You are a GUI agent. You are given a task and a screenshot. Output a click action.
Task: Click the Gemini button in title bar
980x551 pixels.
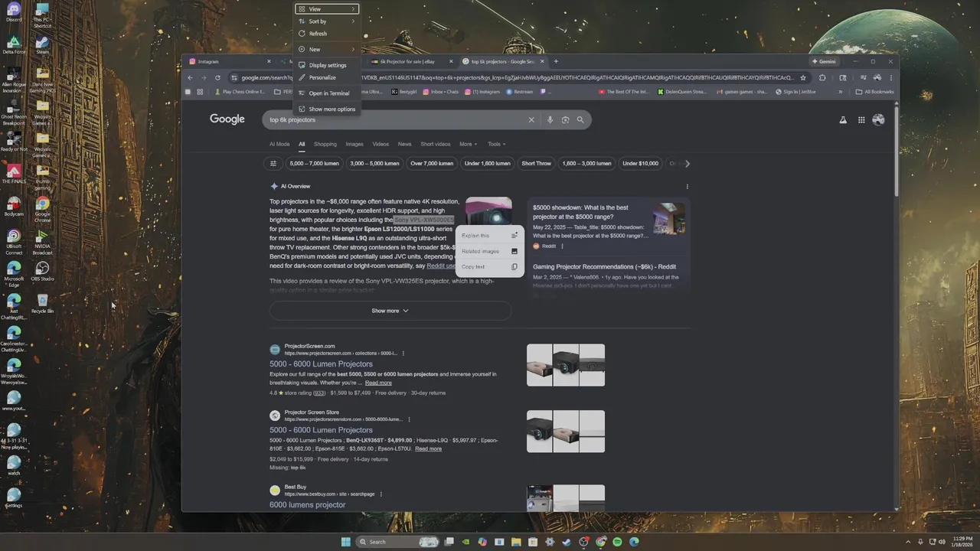pos(824,61)
